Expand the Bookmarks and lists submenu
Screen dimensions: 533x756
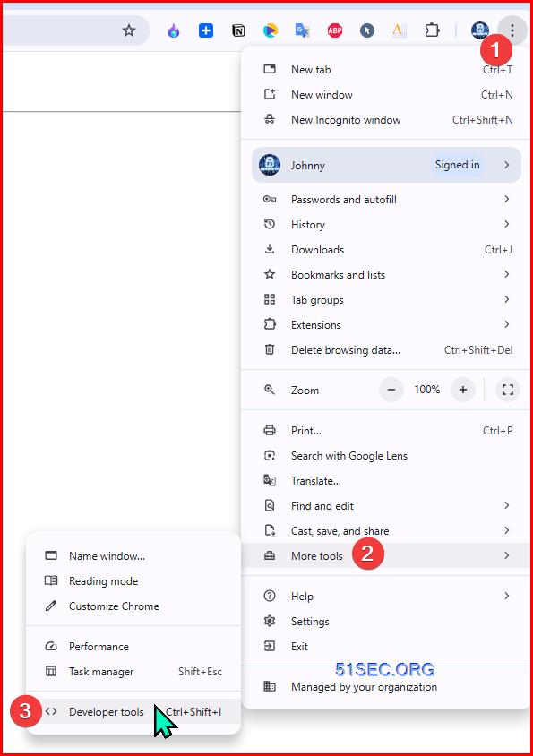coord(386,274)
